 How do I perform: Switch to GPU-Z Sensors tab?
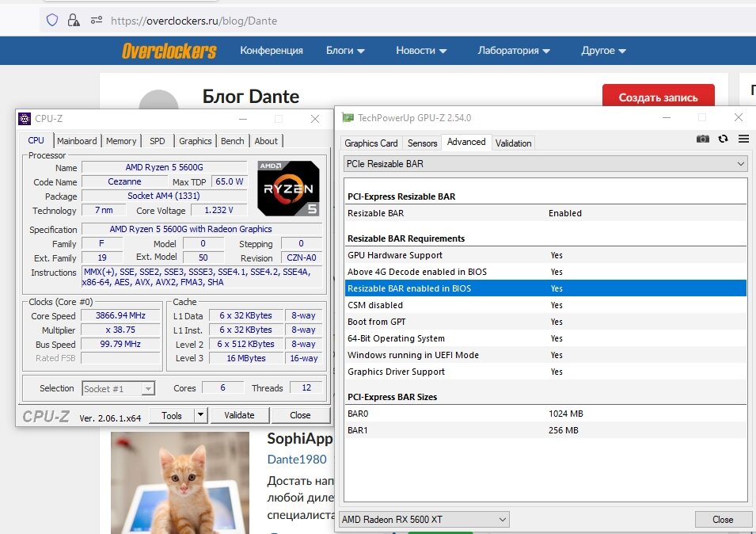click(423, 143)
